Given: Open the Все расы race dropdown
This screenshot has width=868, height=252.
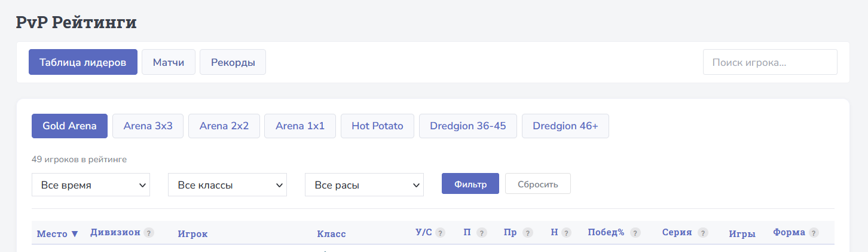Looking at the screenshot, I should 364,185.
